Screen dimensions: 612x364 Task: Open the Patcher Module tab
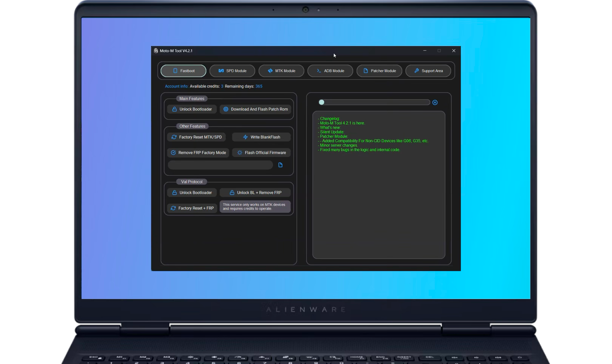[x=379, y=71]
